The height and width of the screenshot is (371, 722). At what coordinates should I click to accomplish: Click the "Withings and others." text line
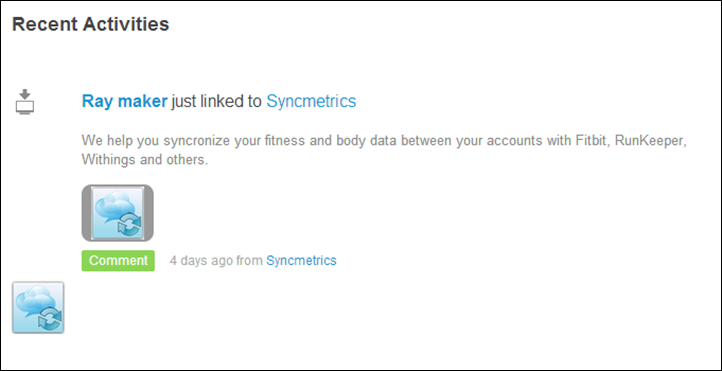coord(145,160)
